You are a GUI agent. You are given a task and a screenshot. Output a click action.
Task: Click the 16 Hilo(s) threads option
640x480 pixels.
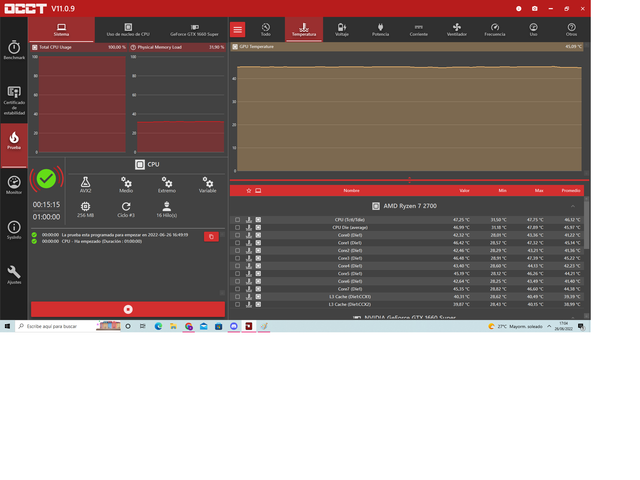tap(167, 209)
